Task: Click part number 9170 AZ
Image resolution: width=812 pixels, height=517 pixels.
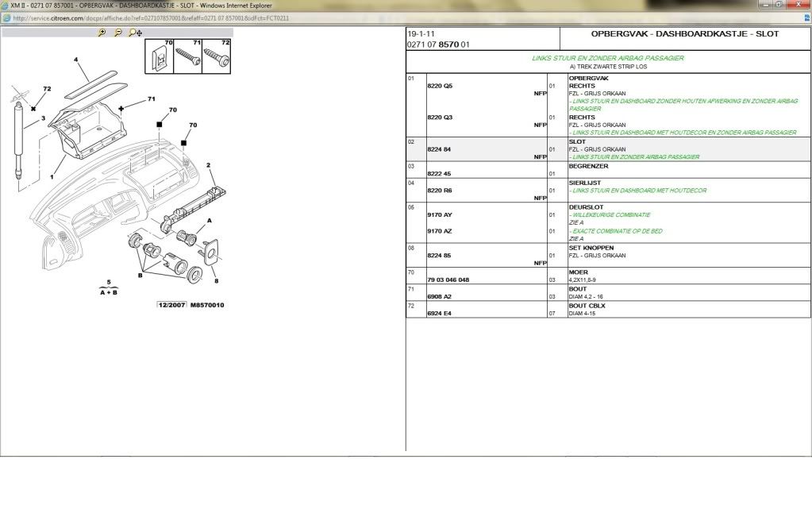Action: tap(439, 231)
